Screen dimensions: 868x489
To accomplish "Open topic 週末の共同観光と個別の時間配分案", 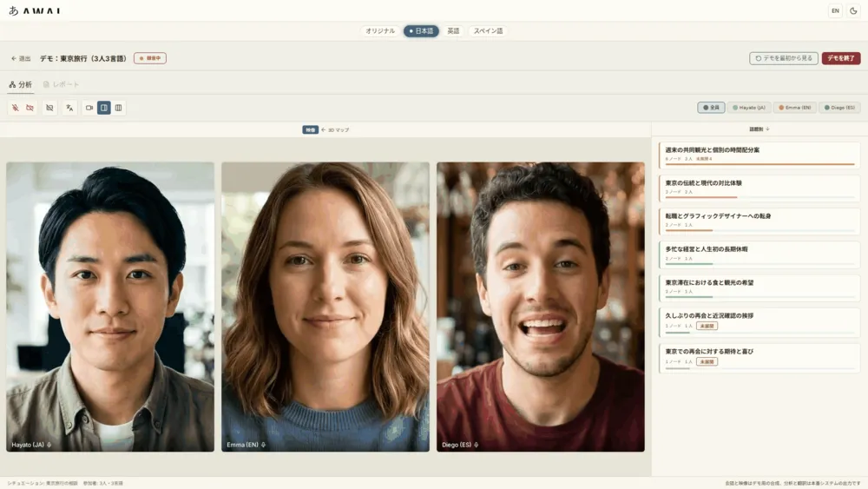I will 759,155.
